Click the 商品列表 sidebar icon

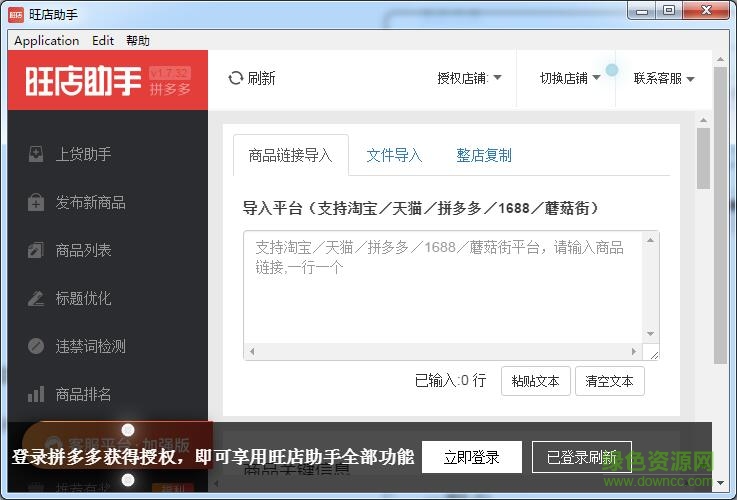click(36, 250)
